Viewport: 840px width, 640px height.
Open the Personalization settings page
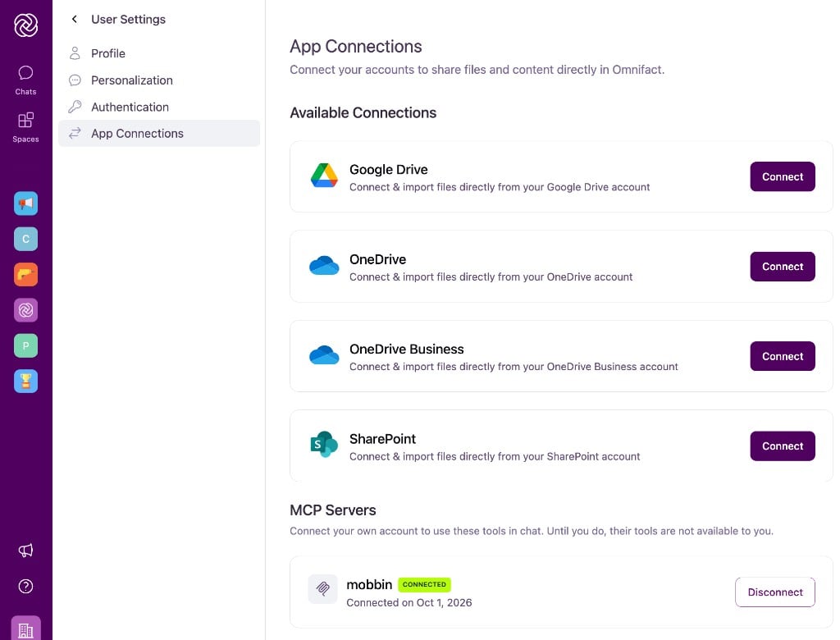point(159,80)
